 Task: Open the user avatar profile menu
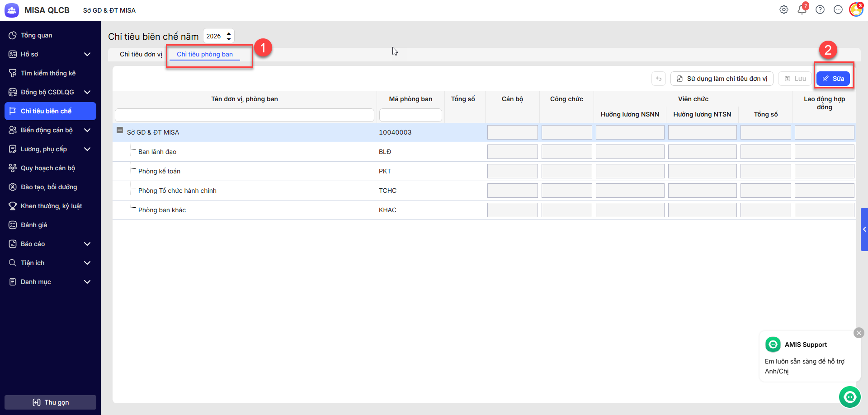[856, 9]
